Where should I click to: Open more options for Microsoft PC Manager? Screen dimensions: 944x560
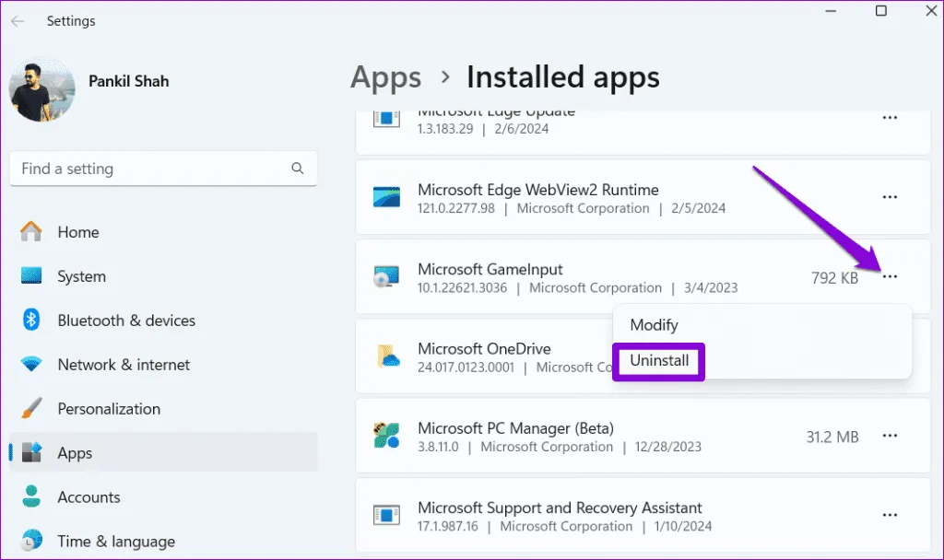[x=890, y=437]
